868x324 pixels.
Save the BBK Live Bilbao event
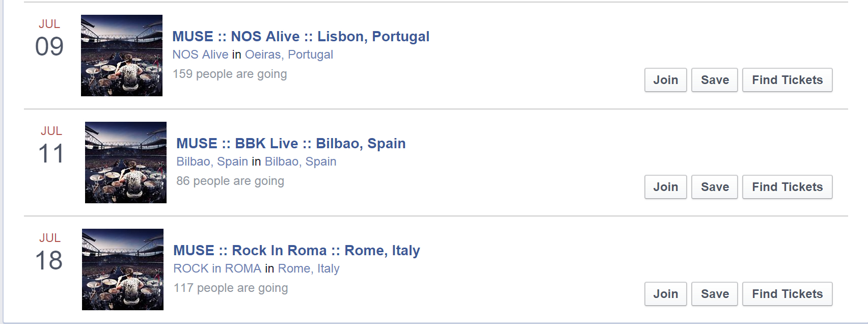pos(714,187)
